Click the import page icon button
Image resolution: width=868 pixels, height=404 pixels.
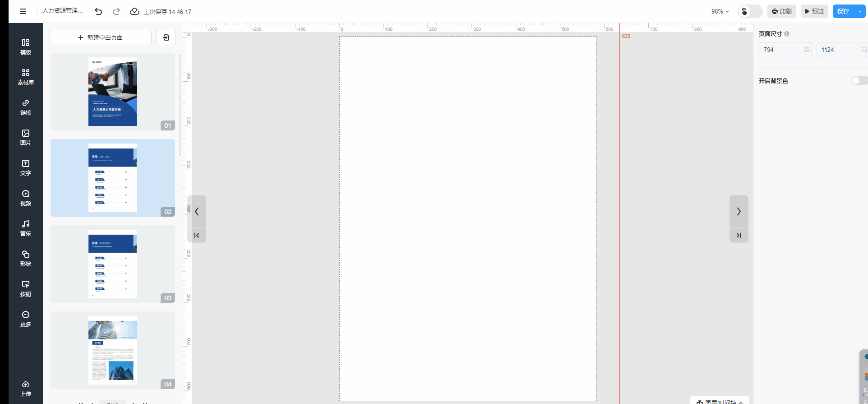click(166, 37)
